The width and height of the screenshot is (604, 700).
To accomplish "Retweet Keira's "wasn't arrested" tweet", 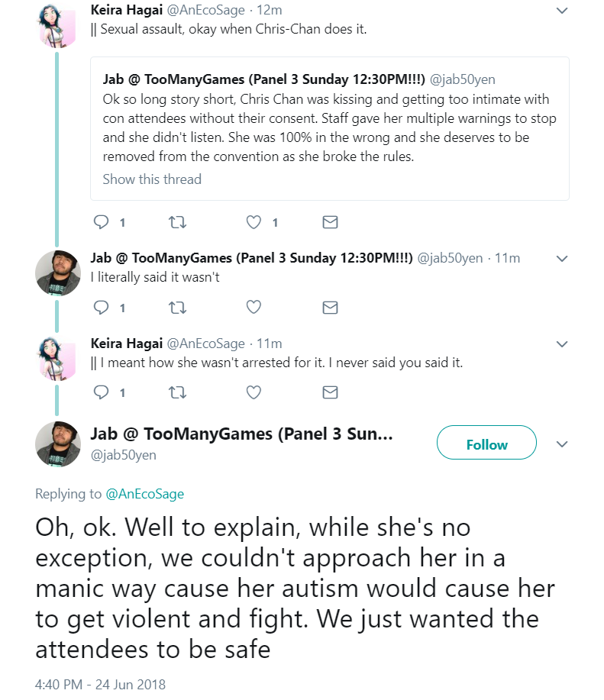I will click(177, 392).
